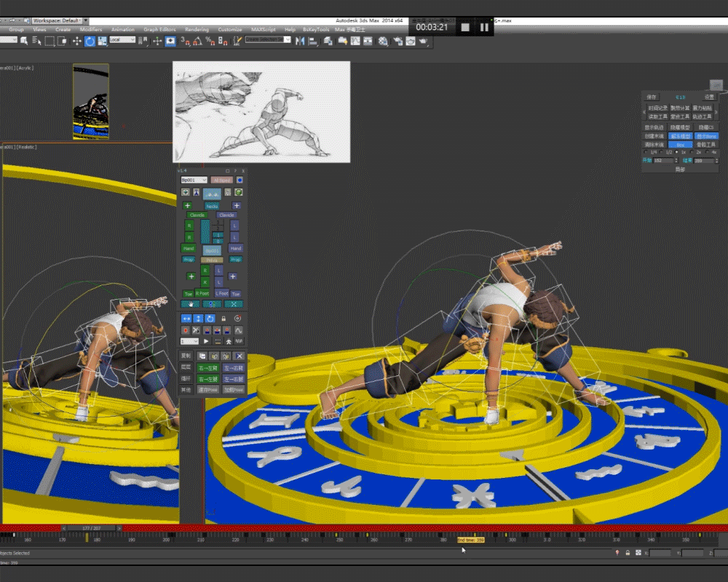Screen dimensions: 728x582
Task: Open the Bip001 biped selector dropdown
Action: [194, 180]
